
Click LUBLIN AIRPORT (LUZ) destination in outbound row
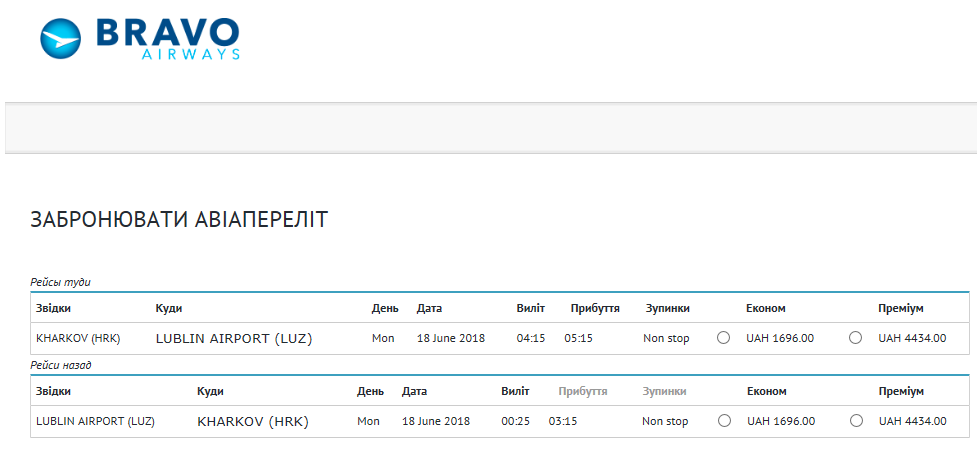(x=234, y=339)
